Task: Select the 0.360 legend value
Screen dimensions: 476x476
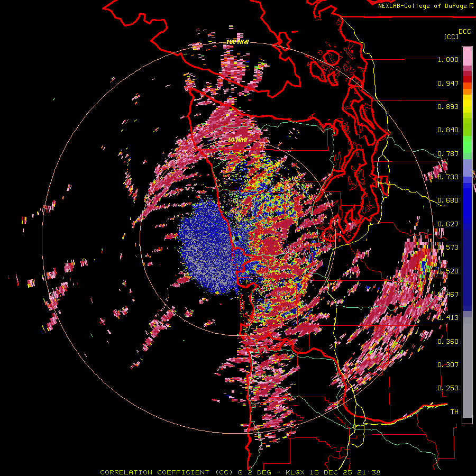Action: (x=448, y=341)
